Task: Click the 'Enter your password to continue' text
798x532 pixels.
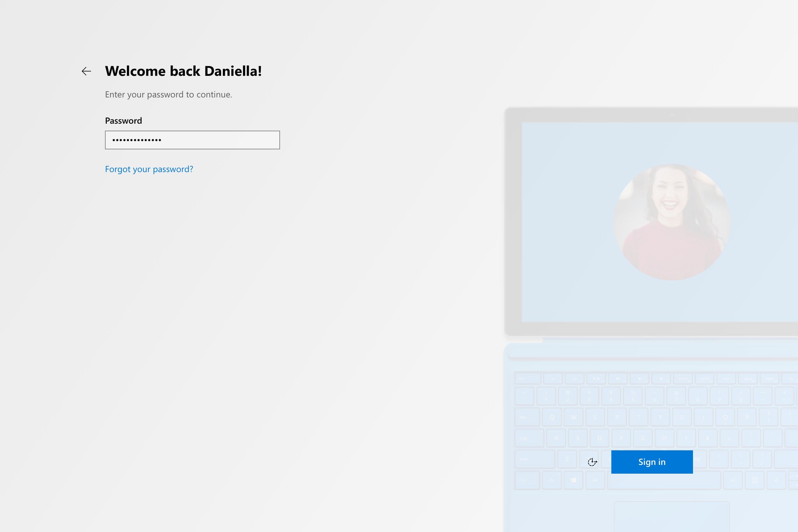Action: 168,94
